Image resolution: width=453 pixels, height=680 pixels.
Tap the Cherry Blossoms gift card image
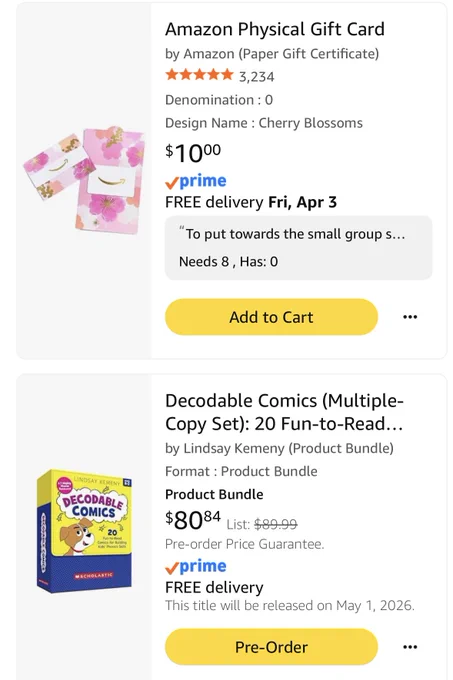[84, 180]
